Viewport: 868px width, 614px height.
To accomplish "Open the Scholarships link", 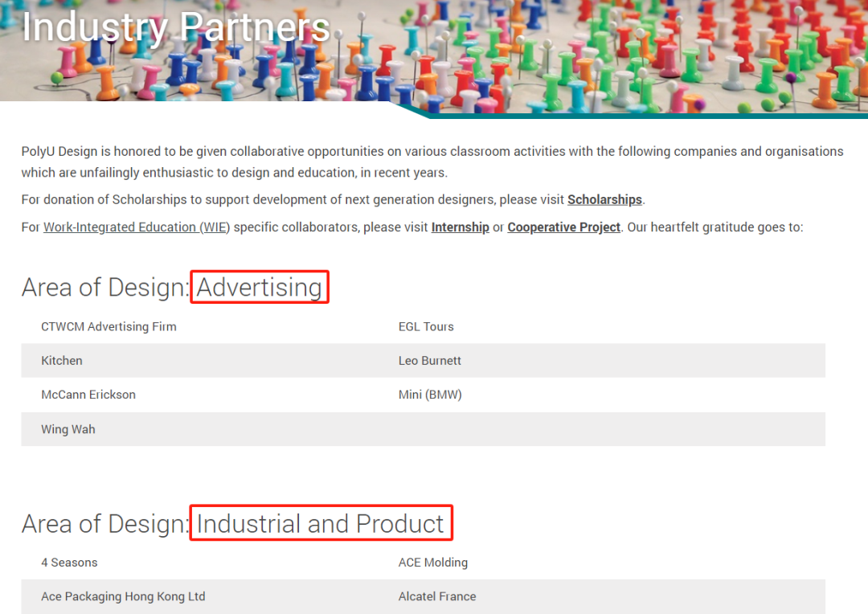I will (604, 199).
